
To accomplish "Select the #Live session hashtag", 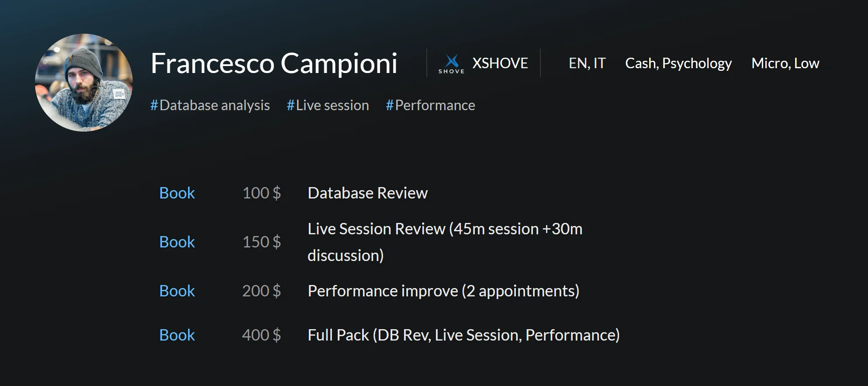I will point(328,105).
